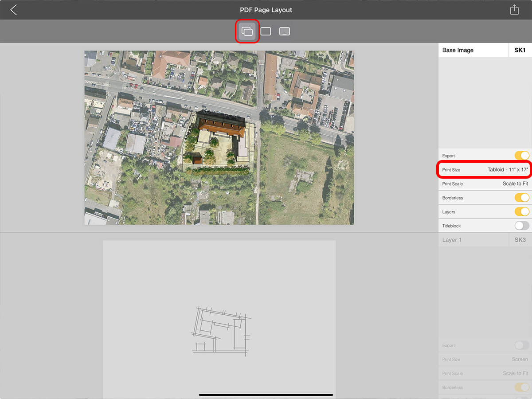Tap the SK1 sheet number field
Viewport: 532px width, 399px height.
520,50
